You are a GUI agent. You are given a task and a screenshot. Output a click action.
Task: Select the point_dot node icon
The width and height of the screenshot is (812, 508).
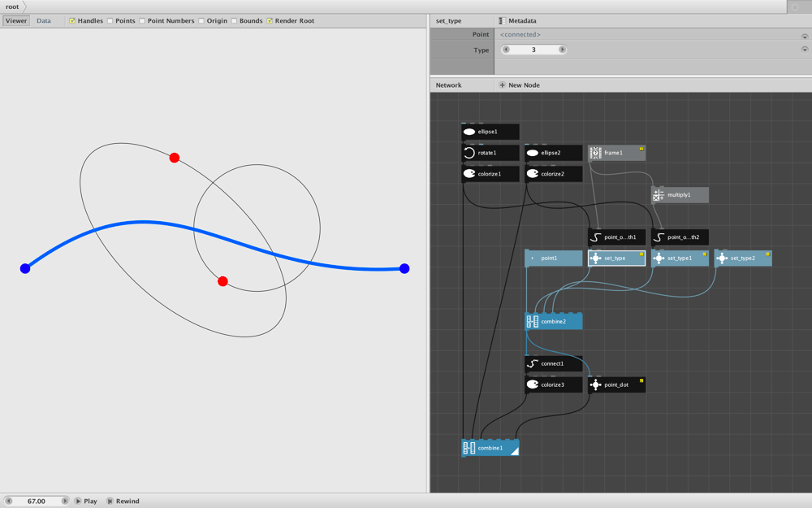(x=595, y=384)
